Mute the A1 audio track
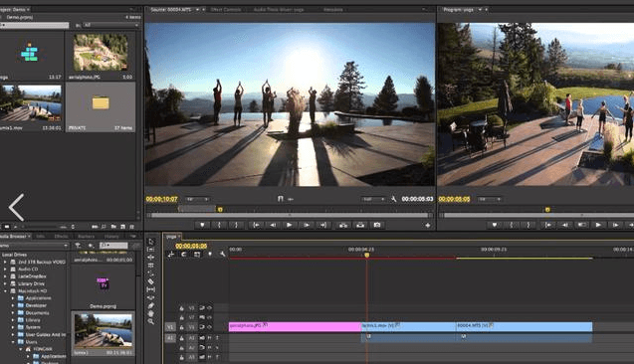This screenshot has width=634, height=364. 209,338
